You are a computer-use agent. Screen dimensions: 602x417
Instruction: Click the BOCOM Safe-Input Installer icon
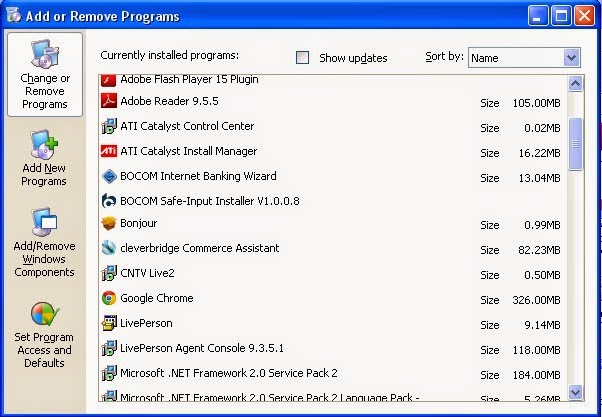click(109, 201)
